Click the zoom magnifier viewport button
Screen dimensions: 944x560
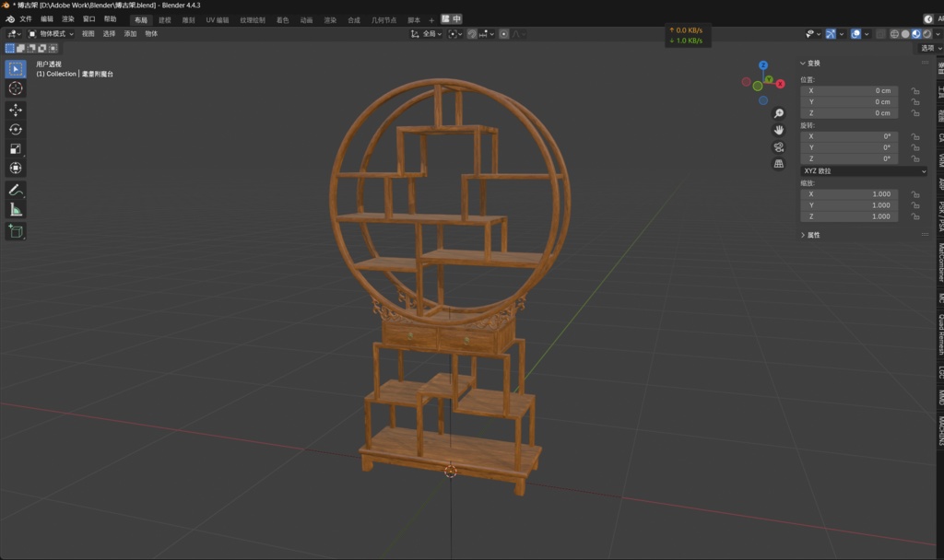coord(778,113)
